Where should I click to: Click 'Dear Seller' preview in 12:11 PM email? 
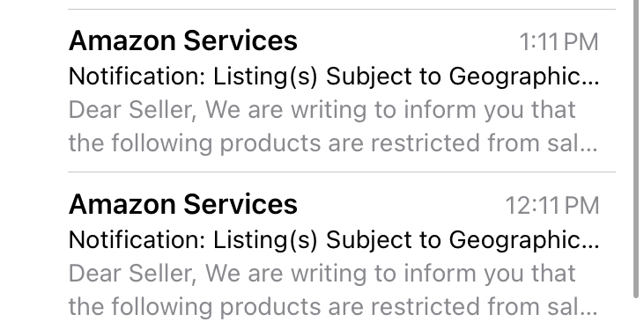click(x=133, y=274)
